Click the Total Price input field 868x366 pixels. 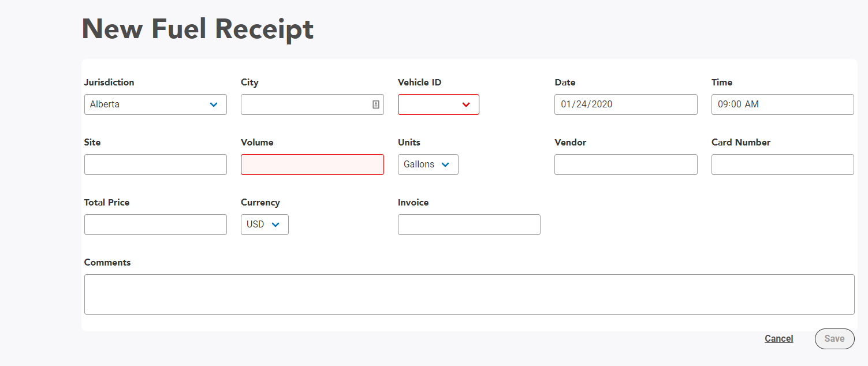pos(155,224)
